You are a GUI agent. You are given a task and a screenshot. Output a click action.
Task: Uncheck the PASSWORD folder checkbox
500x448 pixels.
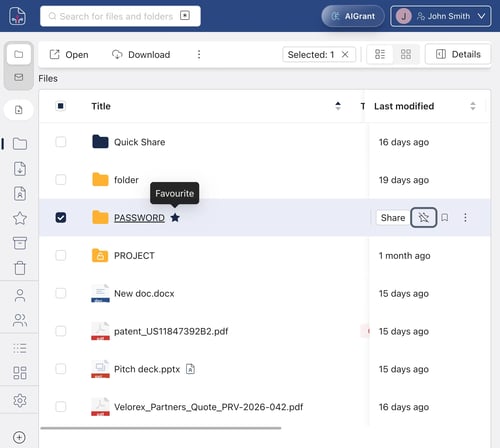coord(61,218)
